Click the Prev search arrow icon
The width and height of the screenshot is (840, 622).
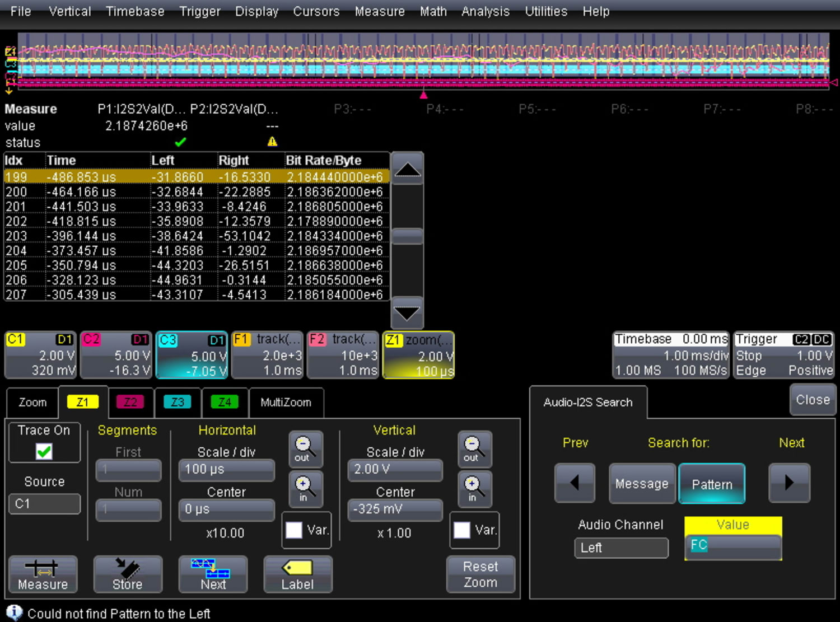tap(575, 483)
